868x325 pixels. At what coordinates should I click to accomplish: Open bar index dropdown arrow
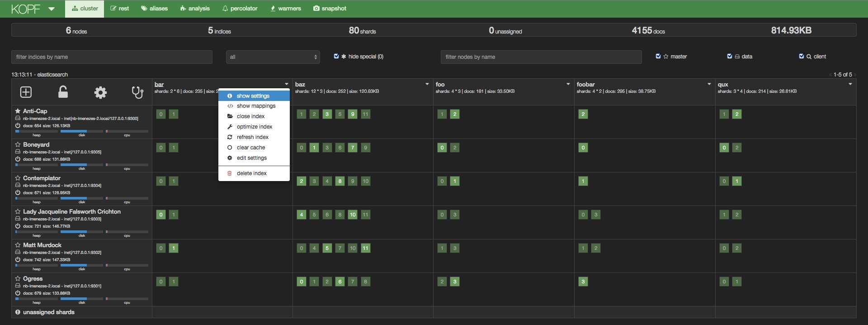287,84
